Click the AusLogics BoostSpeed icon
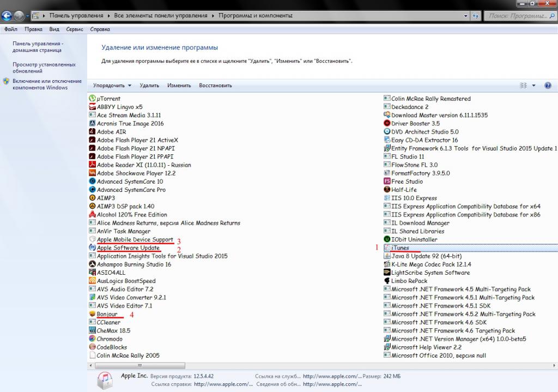This screenshot has width=558, height=392. [x=92, y=281]
